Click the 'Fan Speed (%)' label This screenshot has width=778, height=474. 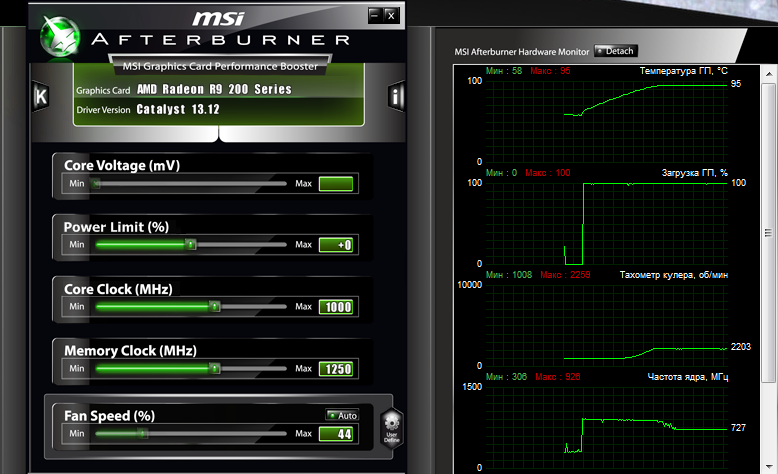pos(109,416)
